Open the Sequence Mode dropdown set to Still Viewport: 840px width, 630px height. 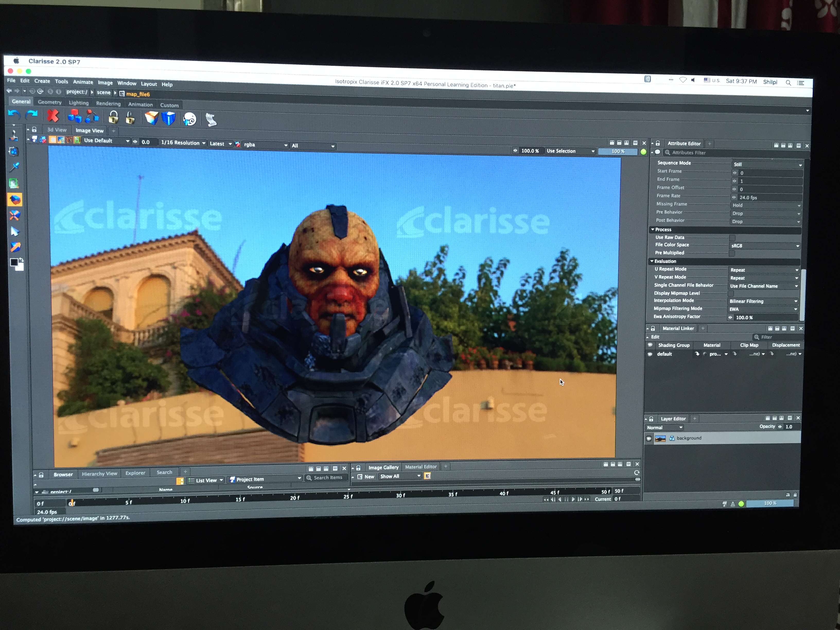coord(767,164)
